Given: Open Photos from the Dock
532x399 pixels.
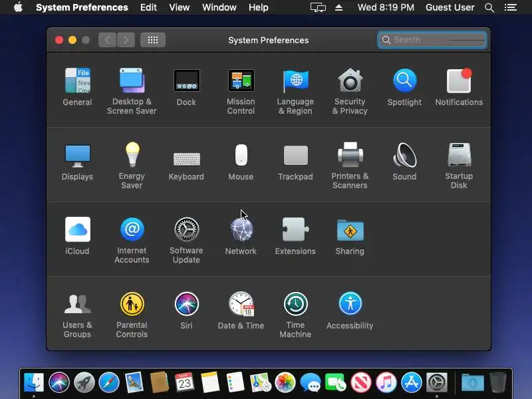Looking at the screenshot, I should (x=285, y=382).
